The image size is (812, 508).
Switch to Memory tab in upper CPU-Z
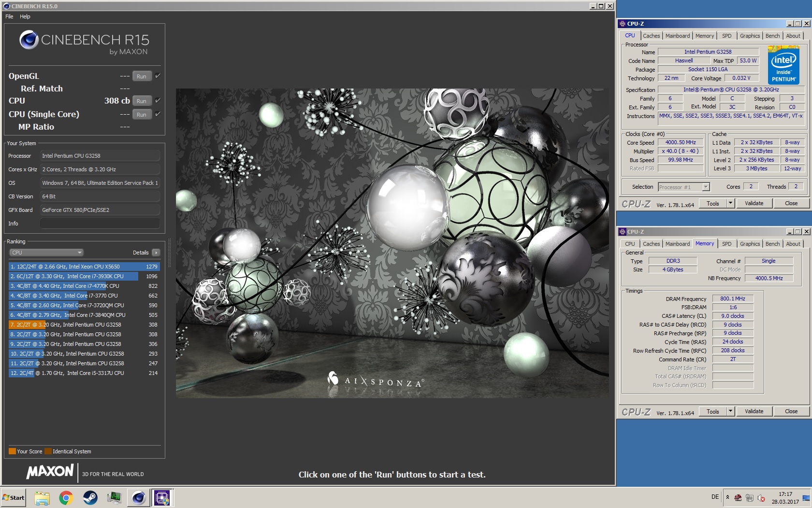tap(705, 36)
